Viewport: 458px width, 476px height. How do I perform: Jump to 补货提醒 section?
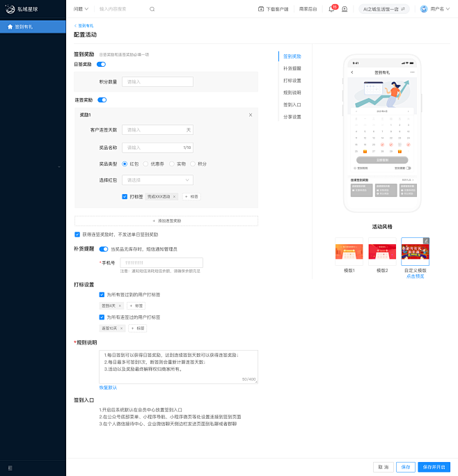click(x=292, y=68)
